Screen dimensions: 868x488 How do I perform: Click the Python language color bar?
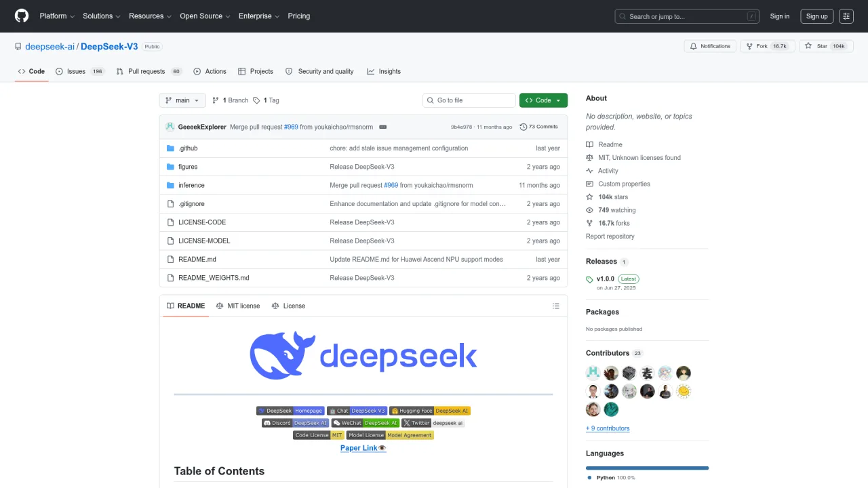[647, 468]
